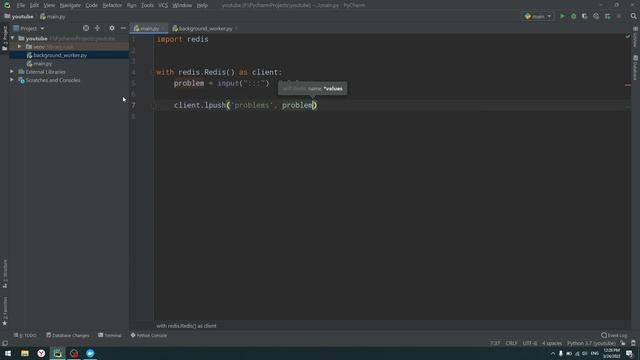Viewport: 640px width, 360px height.
Task: Click the error stripe mark beside line 5
Action: click(x=628, y=85)
